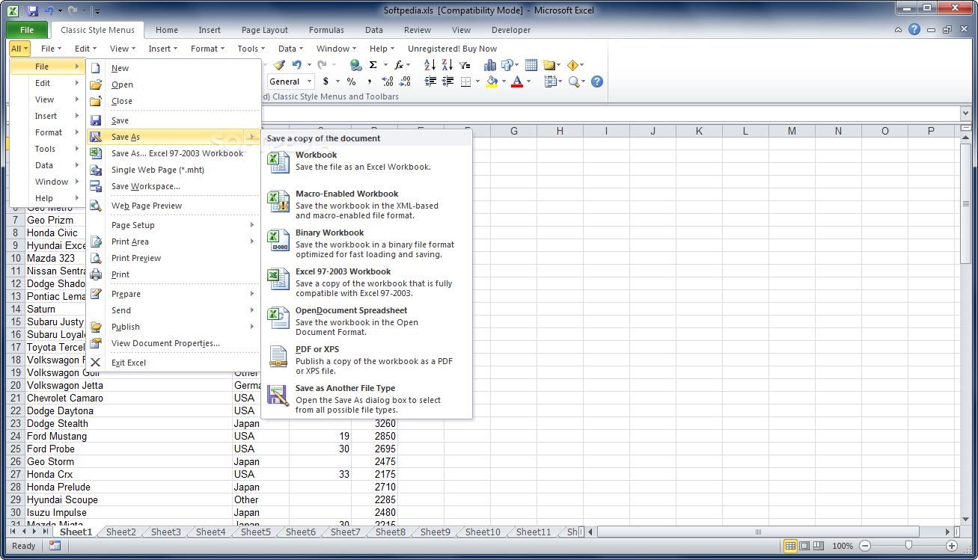Click the blue help icon in the classic toolbar

[597, 81]
